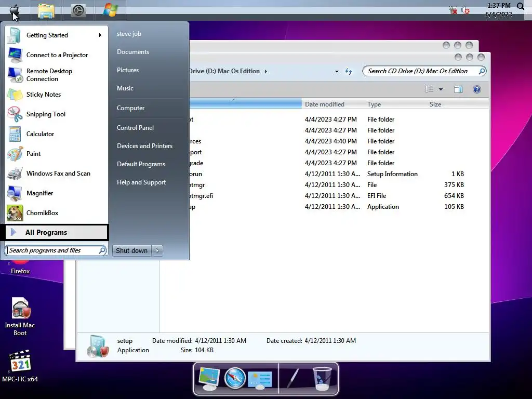Launch Magnifier icon
The image size is (532, 399).
(x=15, y=193)
